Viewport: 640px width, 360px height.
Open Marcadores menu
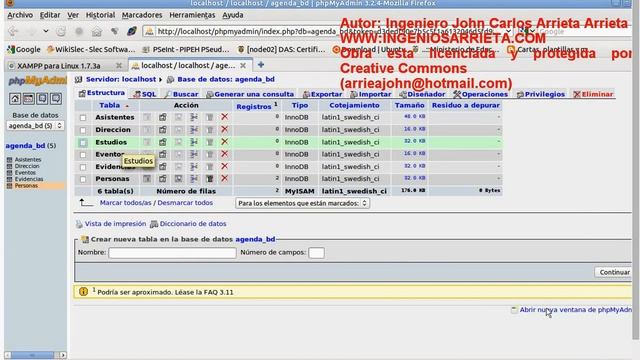(142, 15)
